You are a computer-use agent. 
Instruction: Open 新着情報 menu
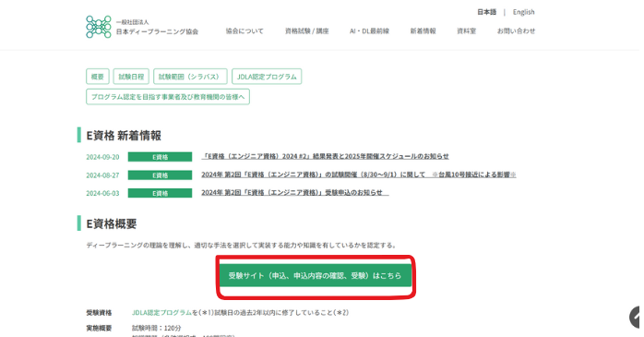click(x=423, y=31)
